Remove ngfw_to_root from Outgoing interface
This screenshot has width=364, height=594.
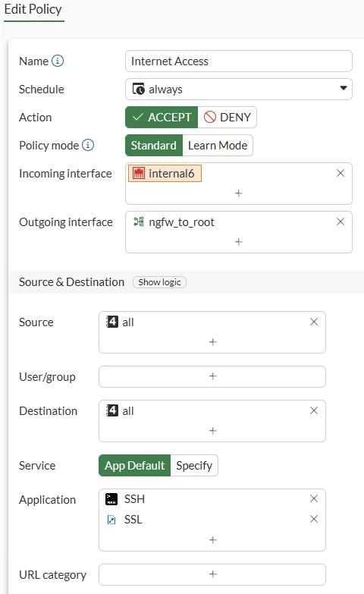(x=340, y=222)
